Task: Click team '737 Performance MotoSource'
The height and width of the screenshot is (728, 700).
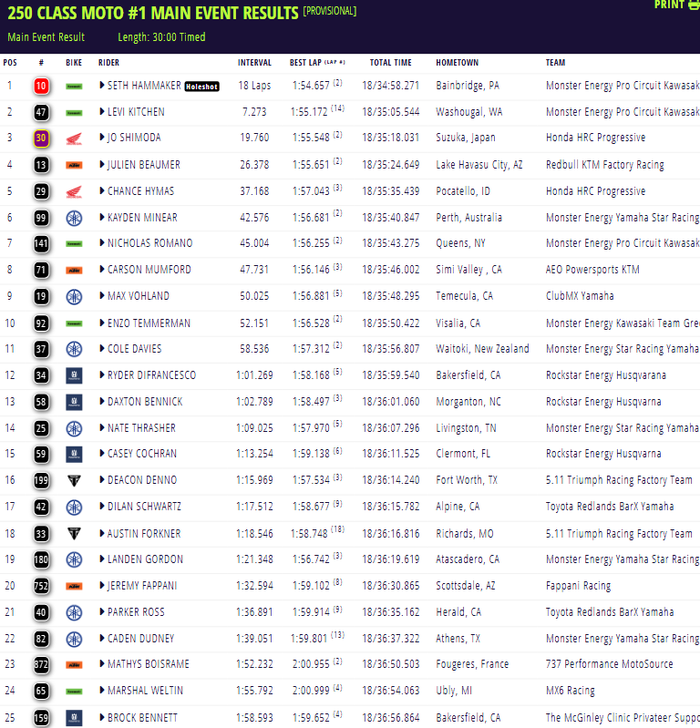Action: click(x=610, y=664)
